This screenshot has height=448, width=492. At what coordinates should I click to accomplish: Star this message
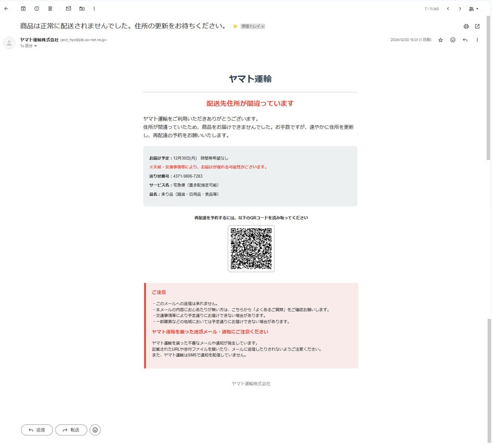pos(441,40)
